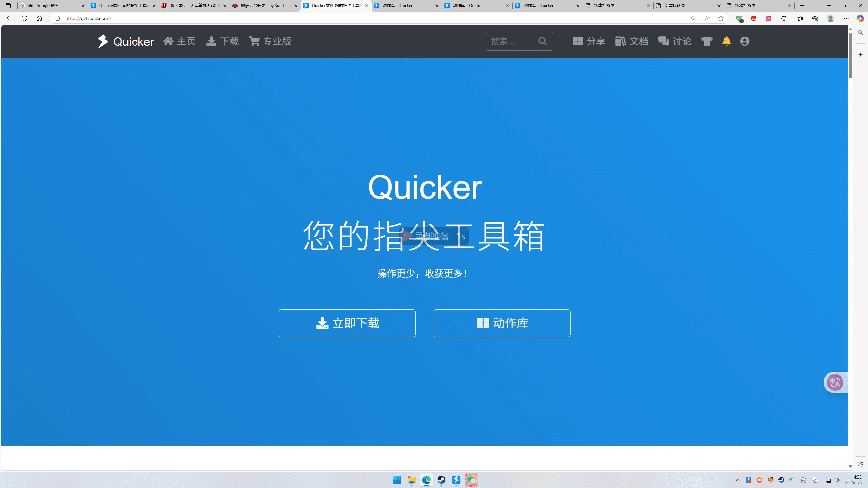Open File Explorer from taskbar
Screen dimensions: 868x488
coord(412,480)
